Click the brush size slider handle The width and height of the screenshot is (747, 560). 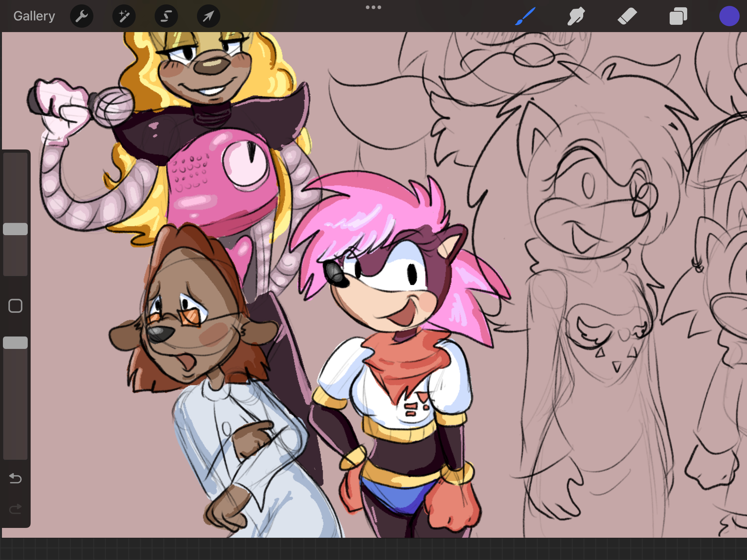[15, 229]
